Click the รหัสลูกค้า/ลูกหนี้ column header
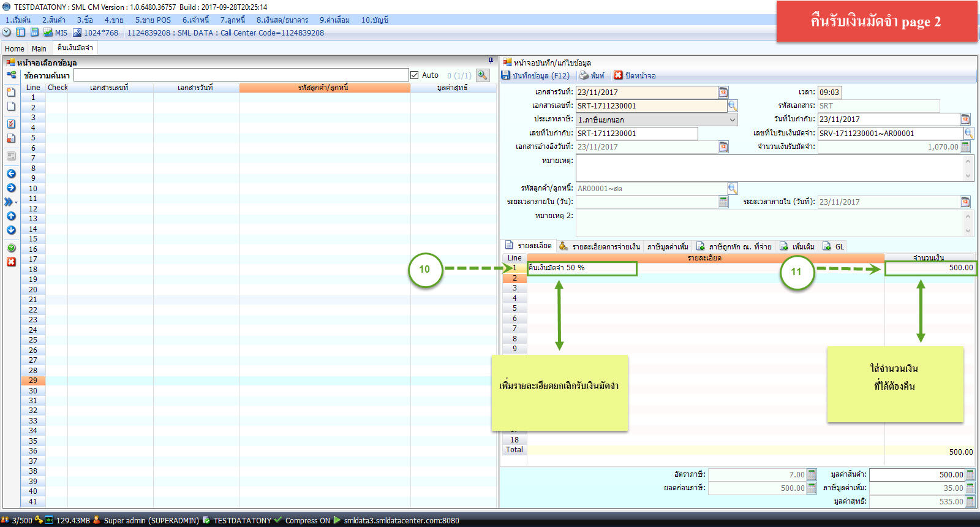 pos(324,88)
